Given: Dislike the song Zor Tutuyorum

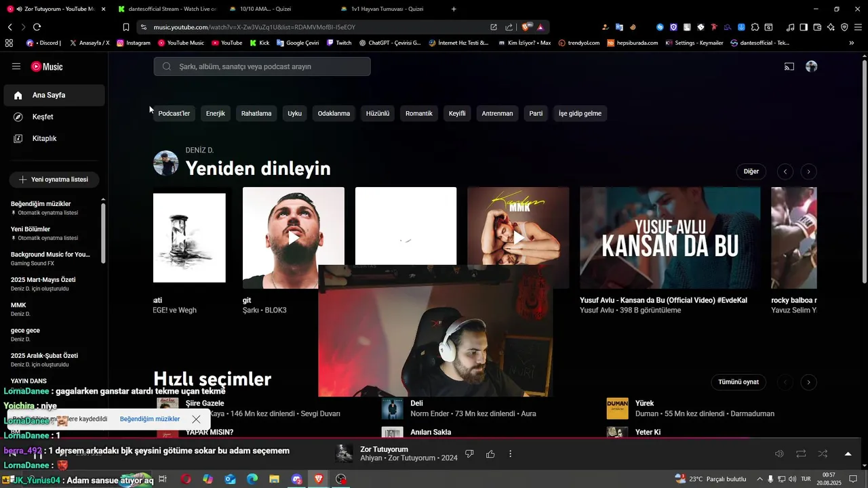Looking at the screenshot, I should coord(469,453).
